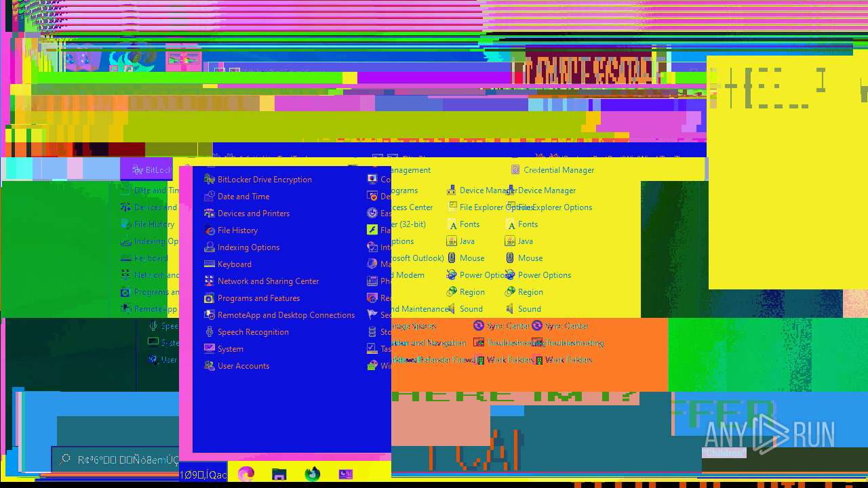Click the Mail (Microsoft Outlook) icon
The image size is (868, 488).
tap(372, 264)
